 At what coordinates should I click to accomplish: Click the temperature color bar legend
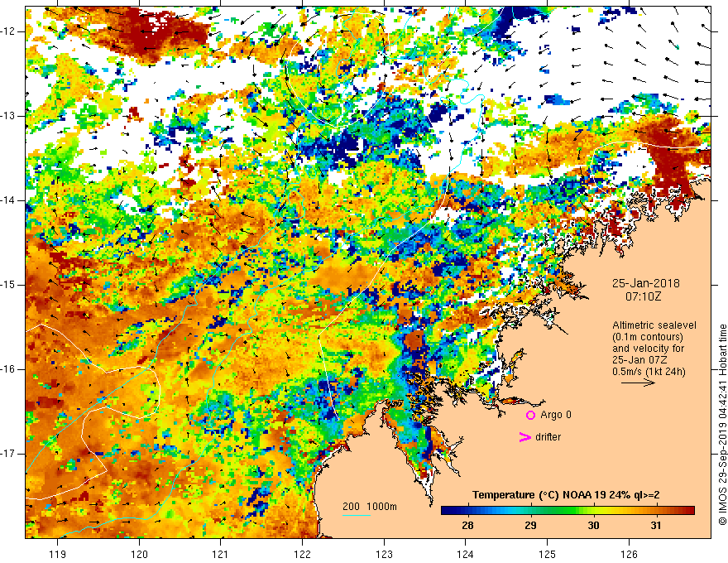(x=568, y=511)
